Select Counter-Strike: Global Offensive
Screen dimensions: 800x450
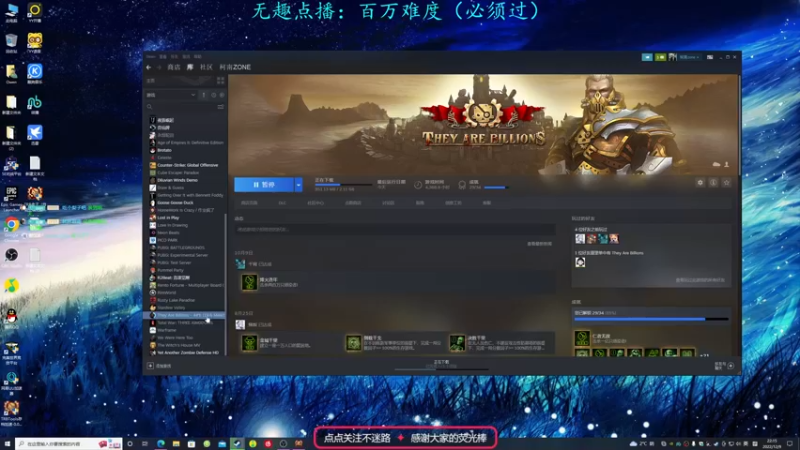click(x=184, y=165)
